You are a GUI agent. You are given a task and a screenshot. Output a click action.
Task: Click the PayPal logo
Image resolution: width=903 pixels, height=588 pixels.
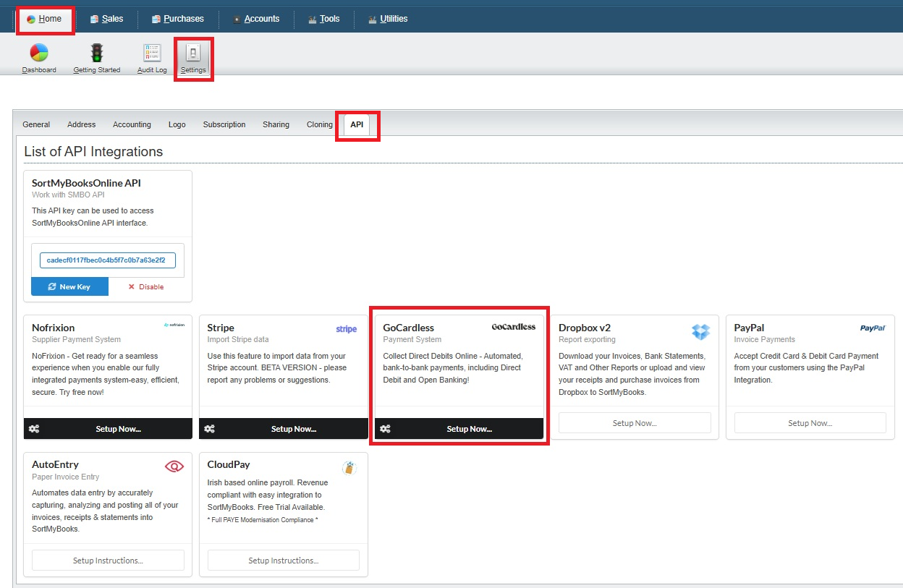pos(873,328)
